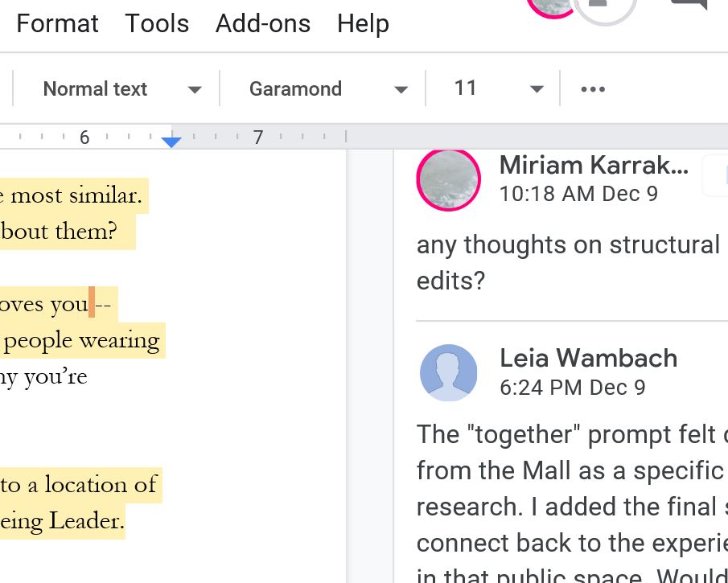Open the comment history icon
The image size is (728, 583).
coord(689,5)
